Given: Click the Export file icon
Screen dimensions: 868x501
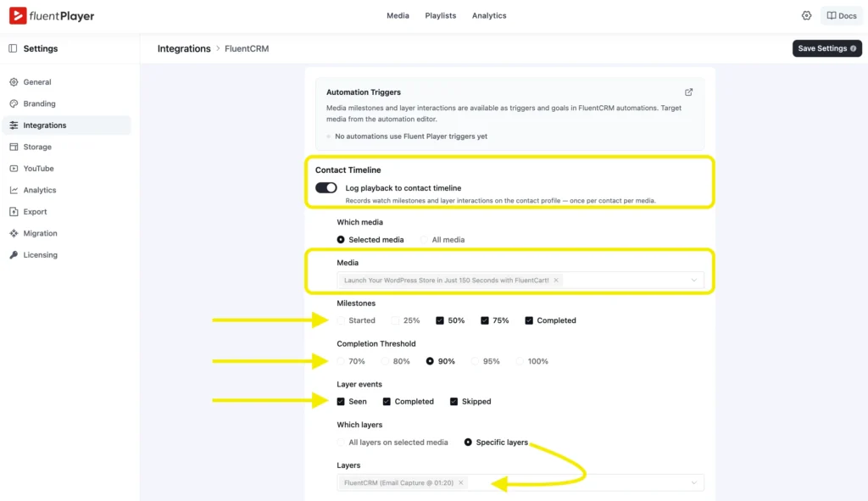Looking at the screenshot, I should point(14,211).
